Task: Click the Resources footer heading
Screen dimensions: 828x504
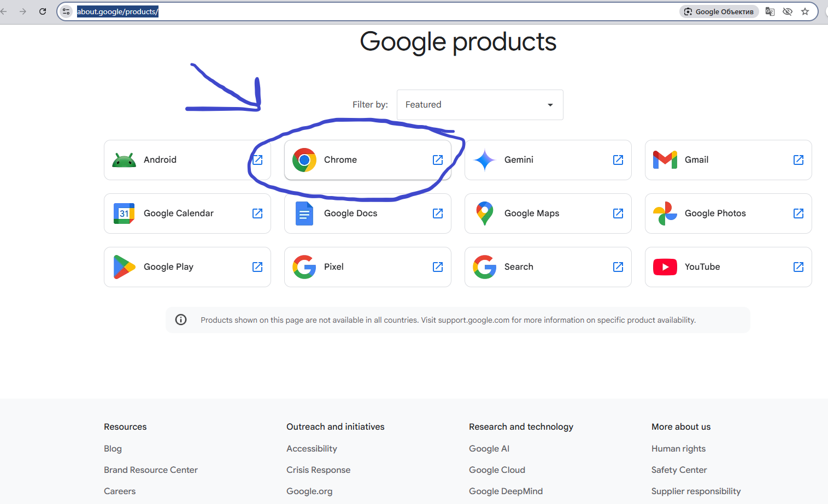Action: 125,427
